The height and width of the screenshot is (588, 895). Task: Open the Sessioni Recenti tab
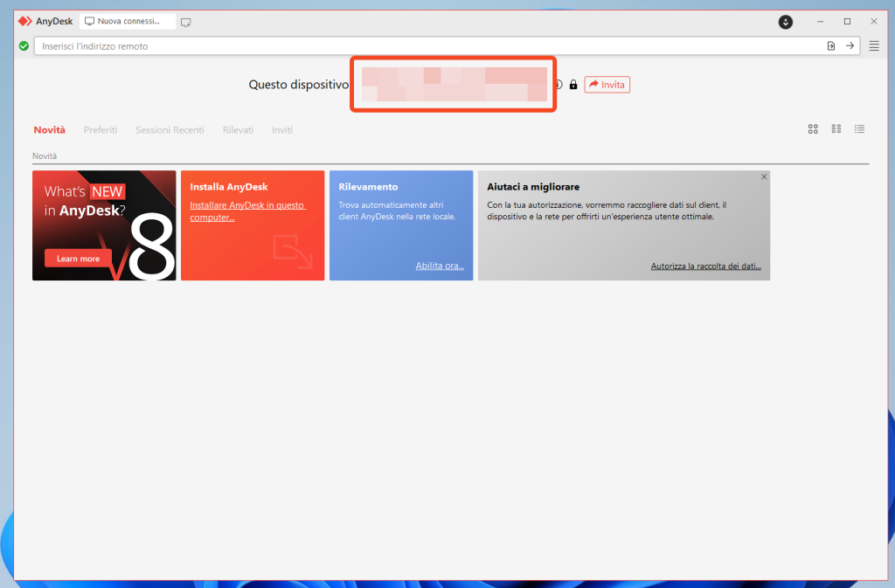[x=170, y=130]
